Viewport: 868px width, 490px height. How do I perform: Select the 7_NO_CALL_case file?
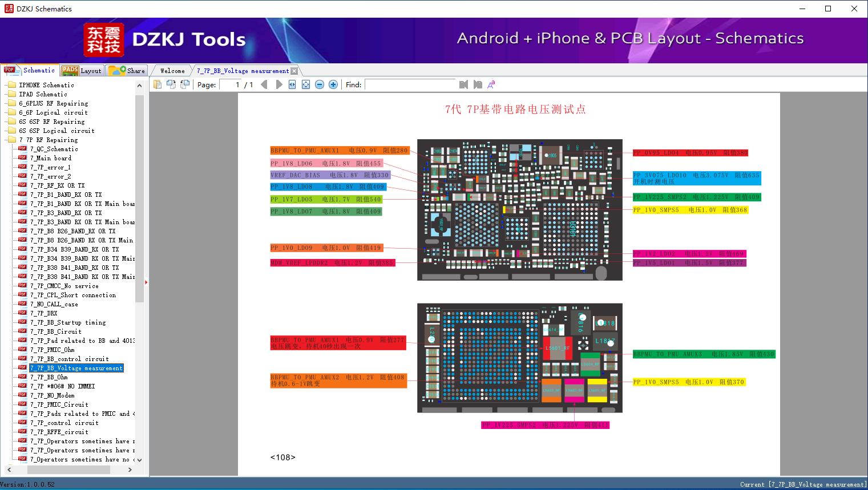pos(54,304)
